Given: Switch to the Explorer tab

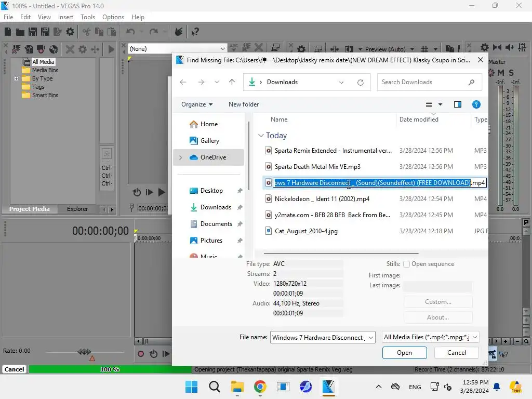Looking at the screenshot, I should [x=77, y=209].
